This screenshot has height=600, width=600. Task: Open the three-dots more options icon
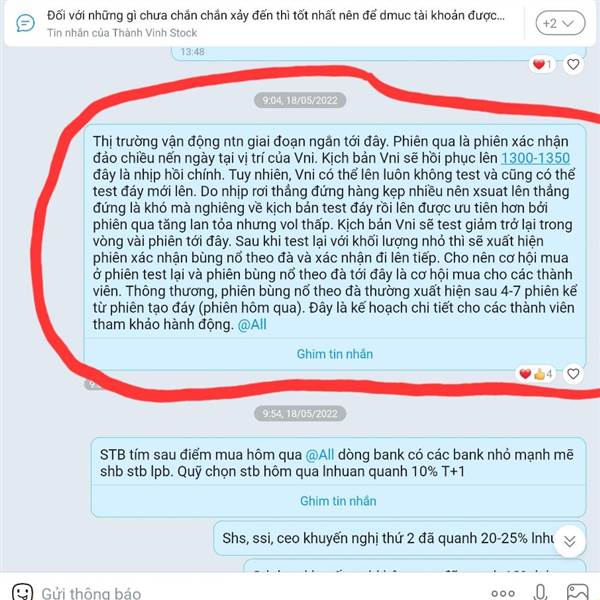[502, 593]
